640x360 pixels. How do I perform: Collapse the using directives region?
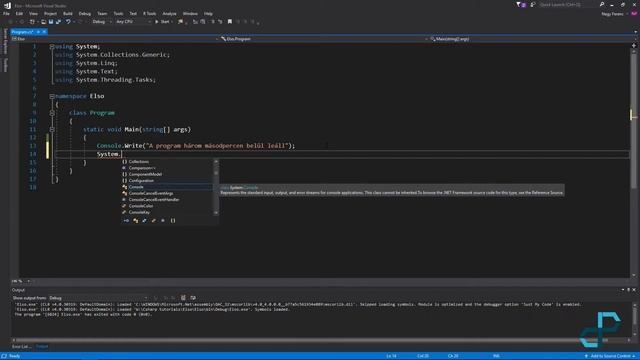tap(52, 47)
